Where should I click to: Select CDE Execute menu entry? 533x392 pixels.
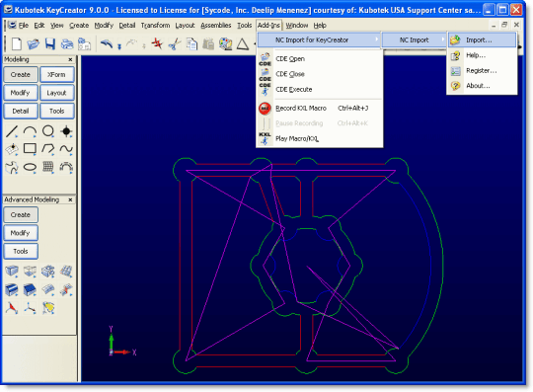(319, 89)
